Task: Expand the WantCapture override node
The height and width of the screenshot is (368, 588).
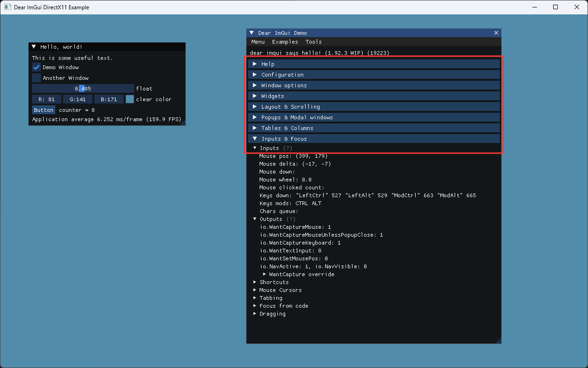Action: [x=264, y=274]
